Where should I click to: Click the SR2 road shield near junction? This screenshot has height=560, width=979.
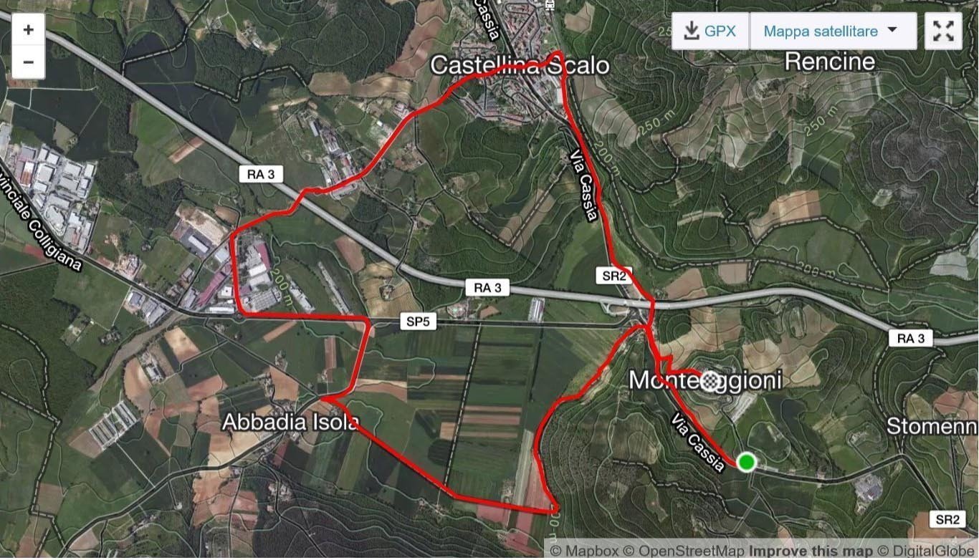(x=613, y=276)
